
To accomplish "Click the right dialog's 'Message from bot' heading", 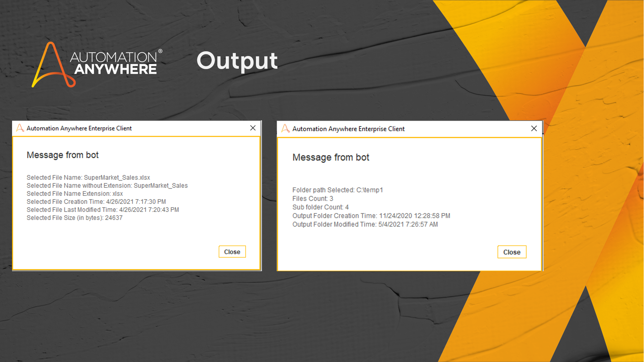I will tap(331, 158).
